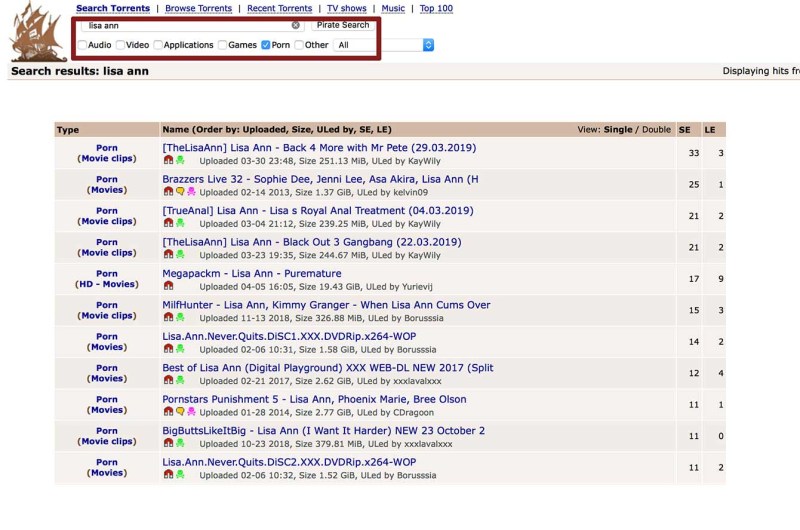Click the magnet icon on the 19.43 GiB torrent
The image size is (800, 530).
pos(169,287)
